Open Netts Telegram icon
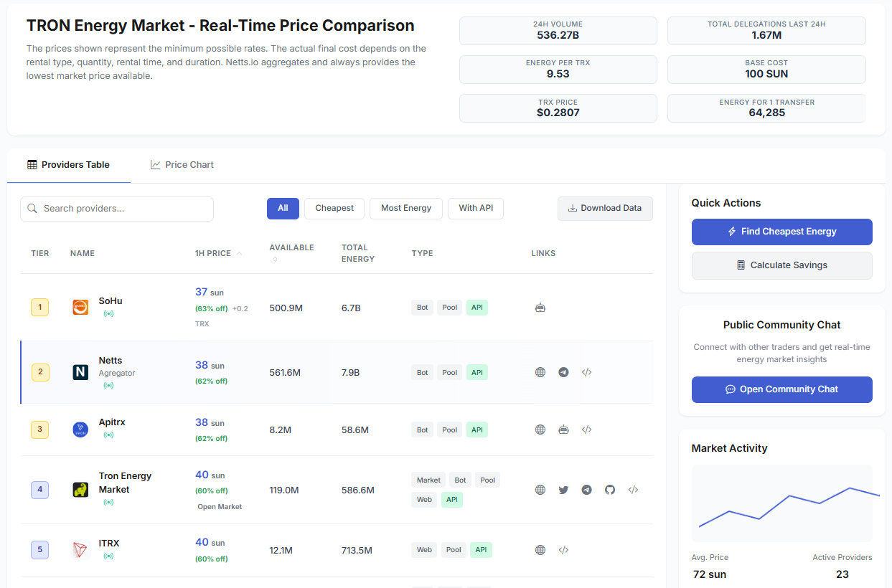Image resolution: width=892 pixels, height=588 pixels. click(563, 372)
